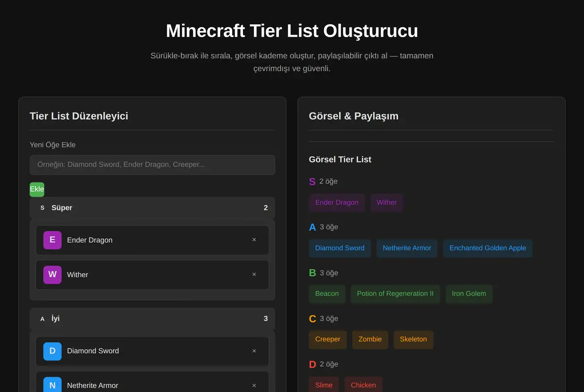Click the Netherite Armor chip in visual list
This screenshot has height=392, width=584.
click(407, 248)
